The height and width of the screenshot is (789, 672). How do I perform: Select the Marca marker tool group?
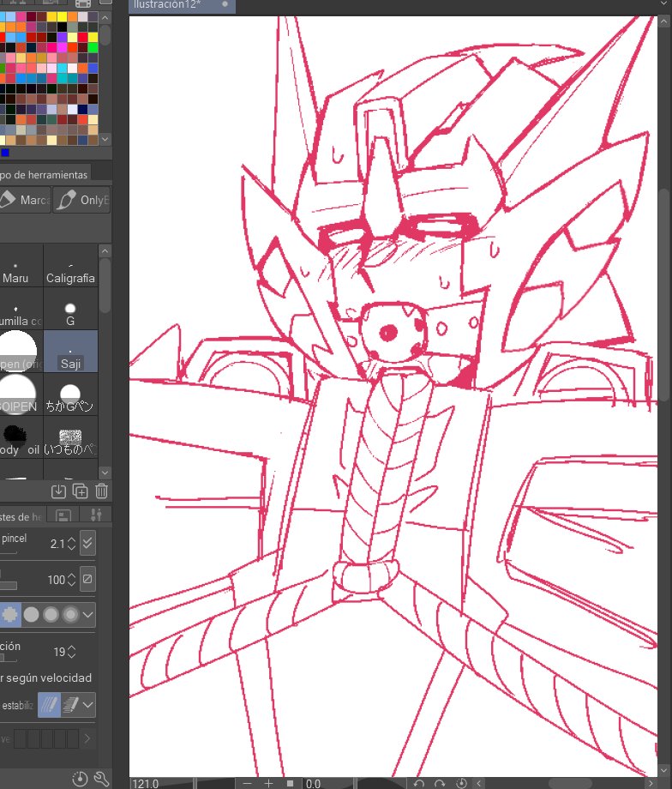25,200
